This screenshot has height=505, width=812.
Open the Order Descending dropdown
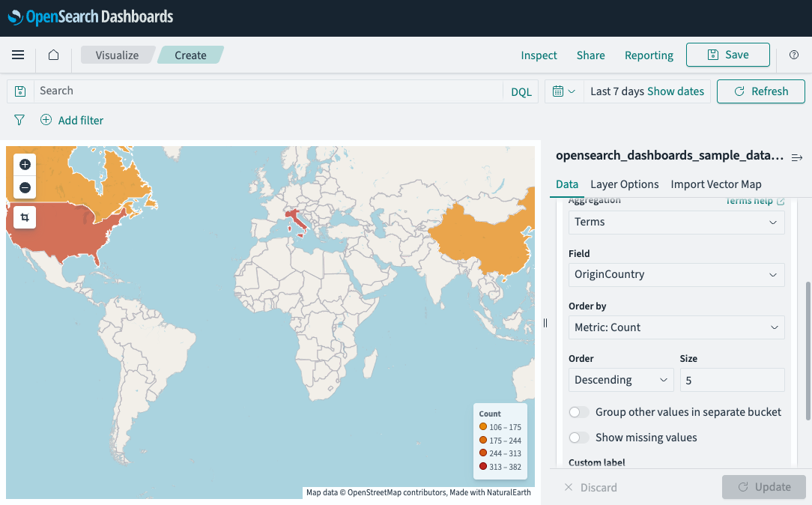(621, 380)
